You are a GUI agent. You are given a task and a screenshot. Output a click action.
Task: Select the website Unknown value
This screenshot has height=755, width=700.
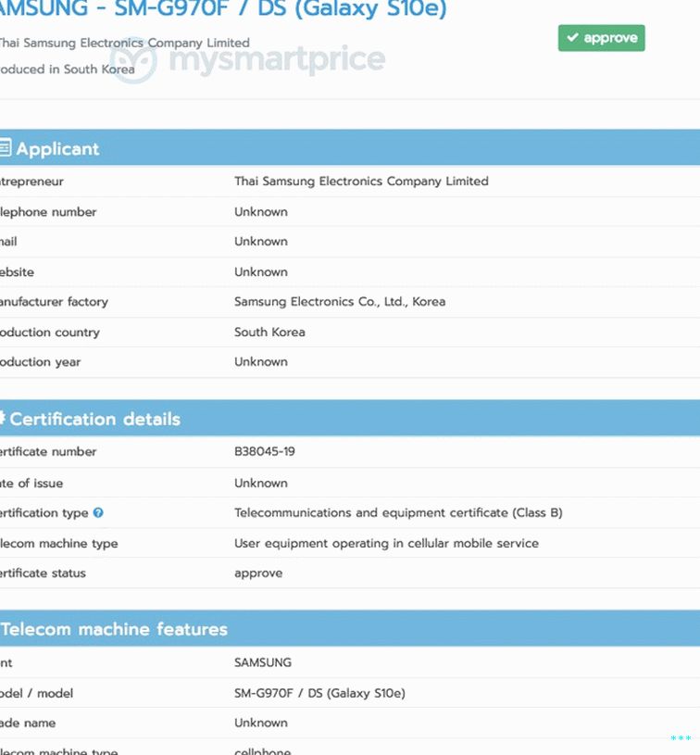click(x=261, y=272)
